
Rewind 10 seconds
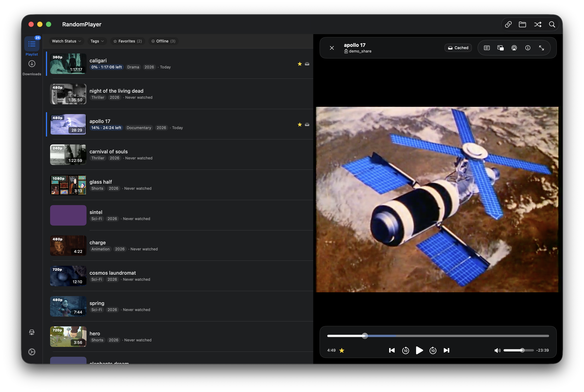[405, 350]
